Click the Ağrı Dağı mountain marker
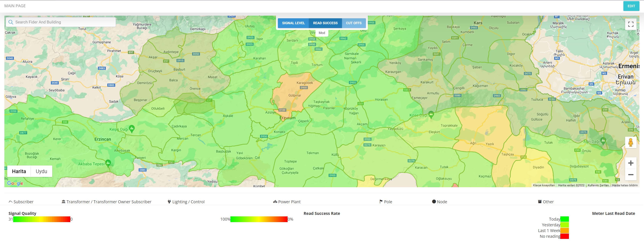This screenshot has height=249, width=644. coord(603,141)
